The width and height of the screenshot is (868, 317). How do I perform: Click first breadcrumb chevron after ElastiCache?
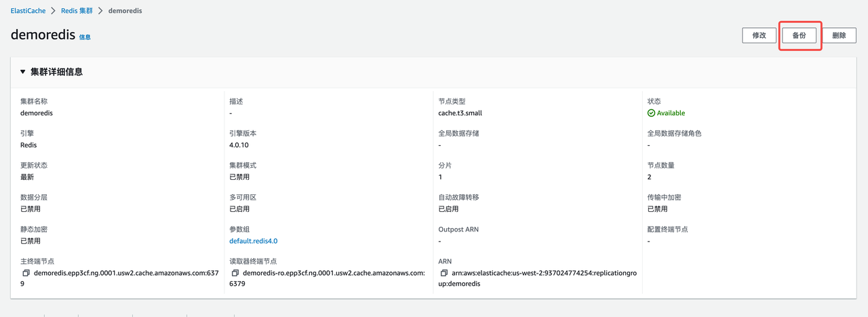52,11
